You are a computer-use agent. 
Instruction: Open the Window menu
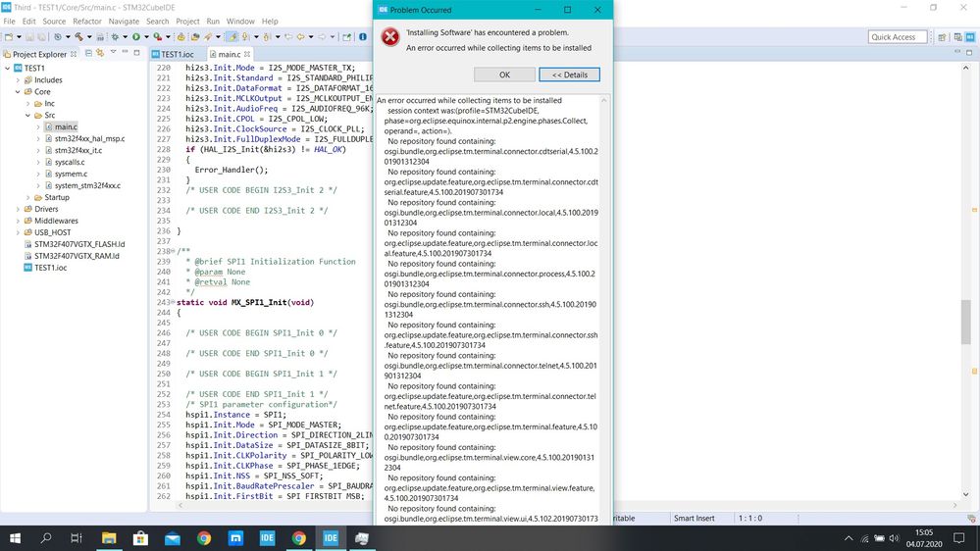click(240, 22)
